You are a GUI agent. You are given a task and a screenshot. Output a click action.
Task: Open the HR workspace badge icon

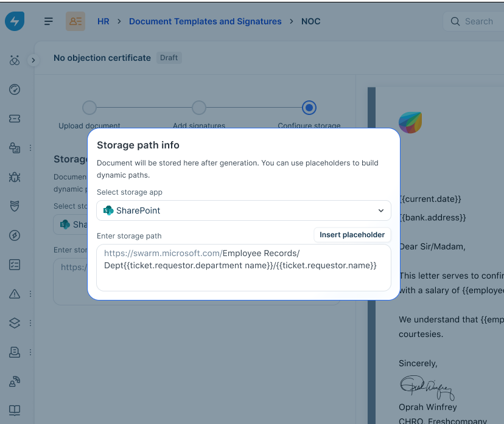pos(75,21)
